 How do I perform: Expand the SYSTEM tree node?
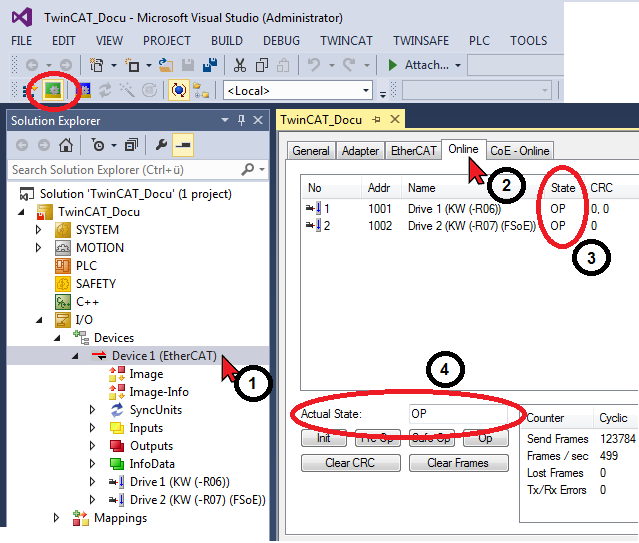(39, 230)
